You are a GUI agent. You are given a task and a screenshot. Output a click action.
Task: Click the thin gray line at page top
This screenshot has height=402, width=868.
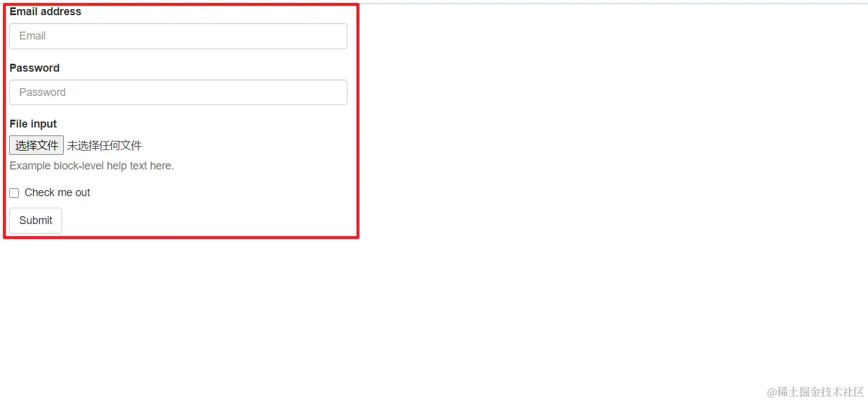click(x=613, y=4)
